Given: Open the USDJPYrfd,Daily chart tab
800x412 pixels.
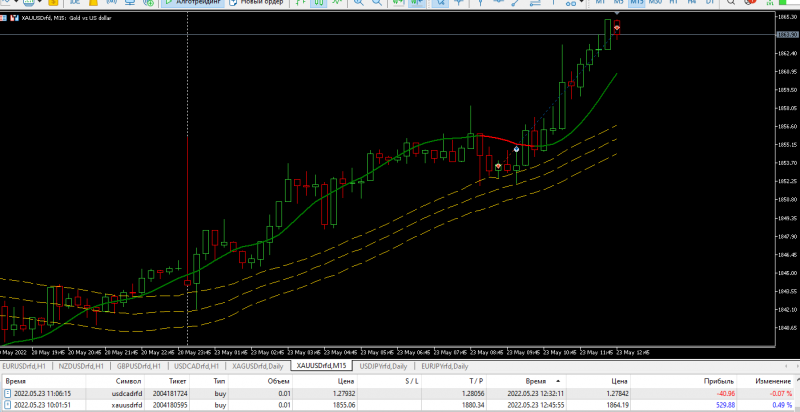Looking at the screenshot, I should (383, 366).
